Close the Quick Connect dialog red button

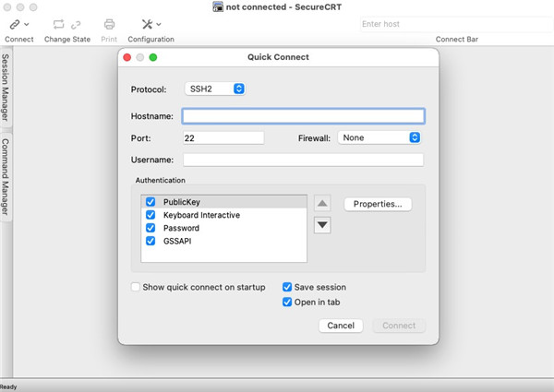(127, 57)
